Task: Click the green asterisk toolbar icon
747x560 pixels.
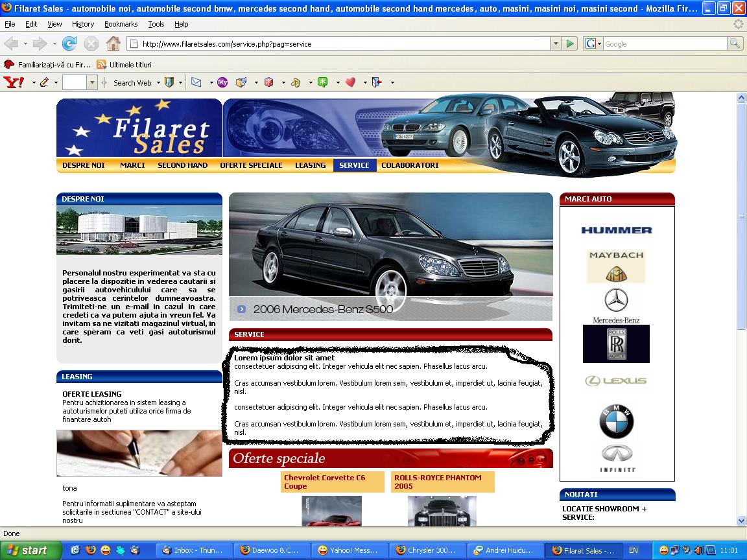Action: click(x=322, y=82)
